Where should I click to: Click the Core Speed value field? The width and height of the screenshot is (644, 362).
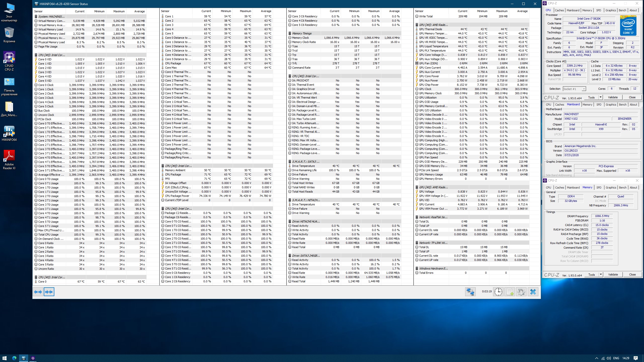[x=574, y=66]
